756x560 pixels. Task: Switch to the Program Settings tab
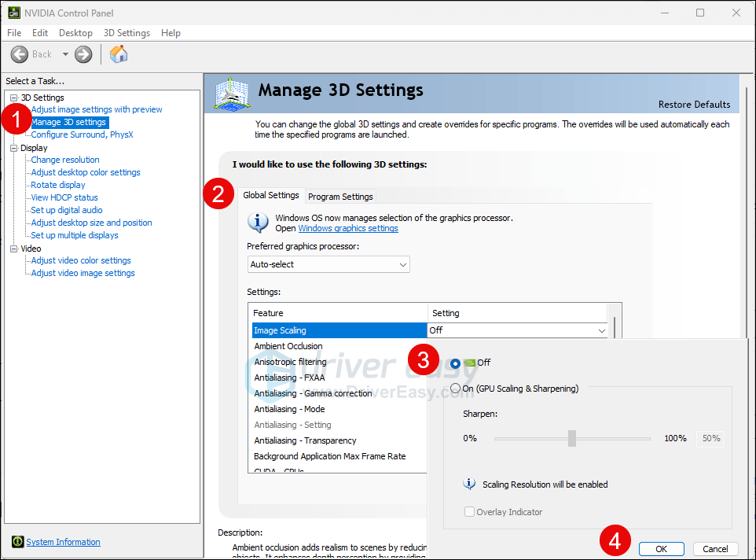[340, 196]
